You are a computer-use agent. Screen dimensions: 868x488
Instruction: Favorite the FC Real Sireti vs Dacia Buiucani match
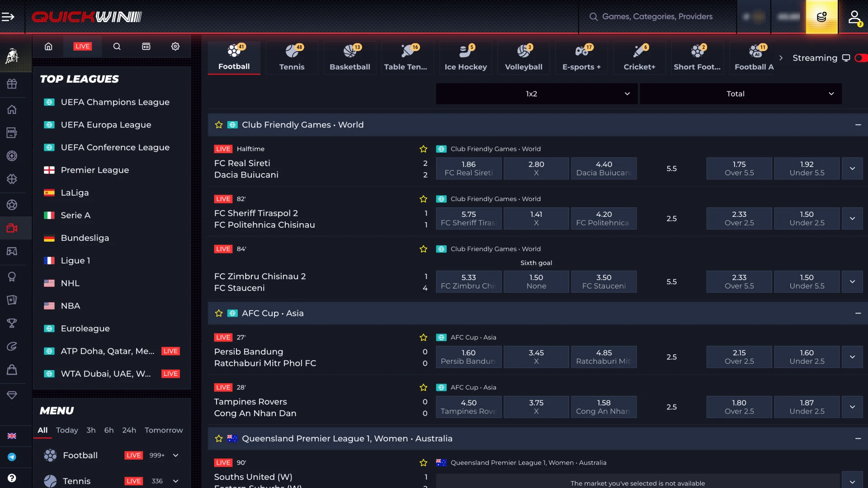click(423, 149)
